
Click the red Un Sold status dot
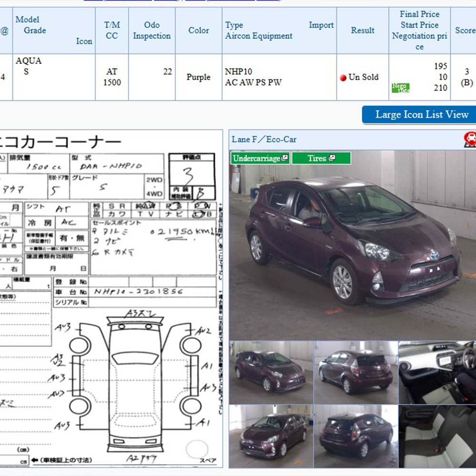[x=343, y=78]
